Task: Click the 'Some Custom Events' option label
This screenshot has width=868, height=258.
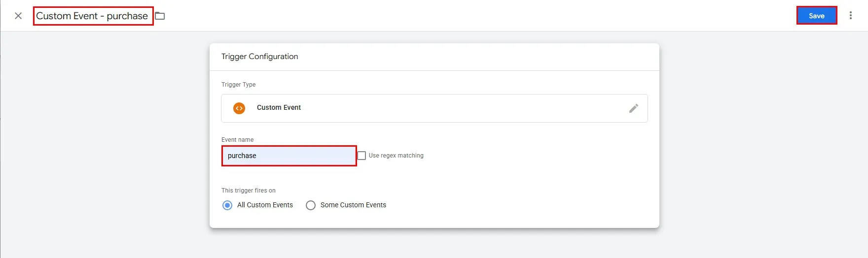Action: 353,205
